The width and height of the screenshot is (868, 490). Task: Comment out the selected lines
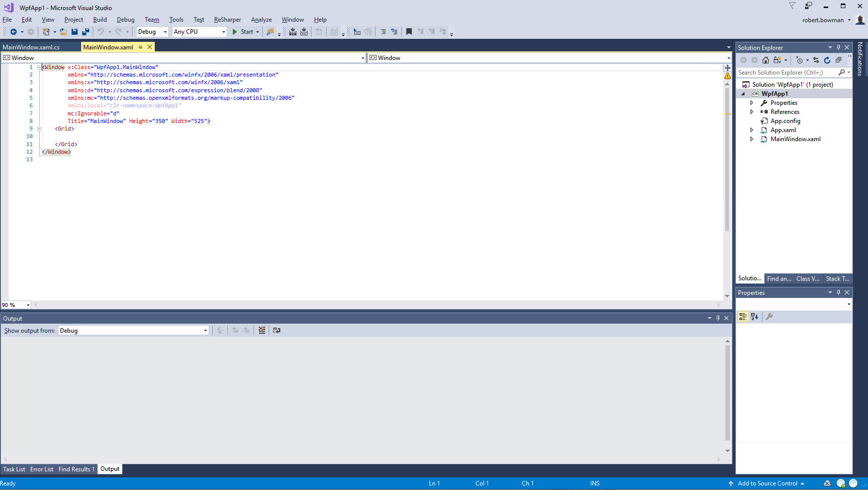pos(383,32)
